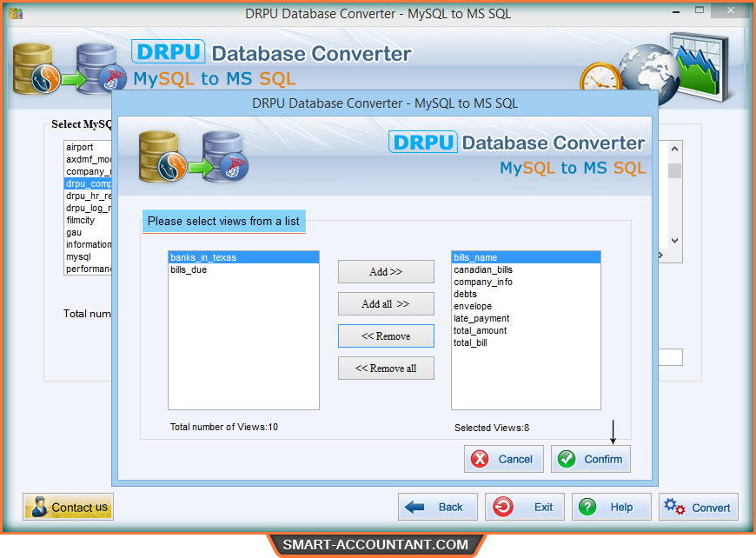This screenshot has height=558, width=756.
Task: Select total_amount in selected views
Action: [526, 330]
